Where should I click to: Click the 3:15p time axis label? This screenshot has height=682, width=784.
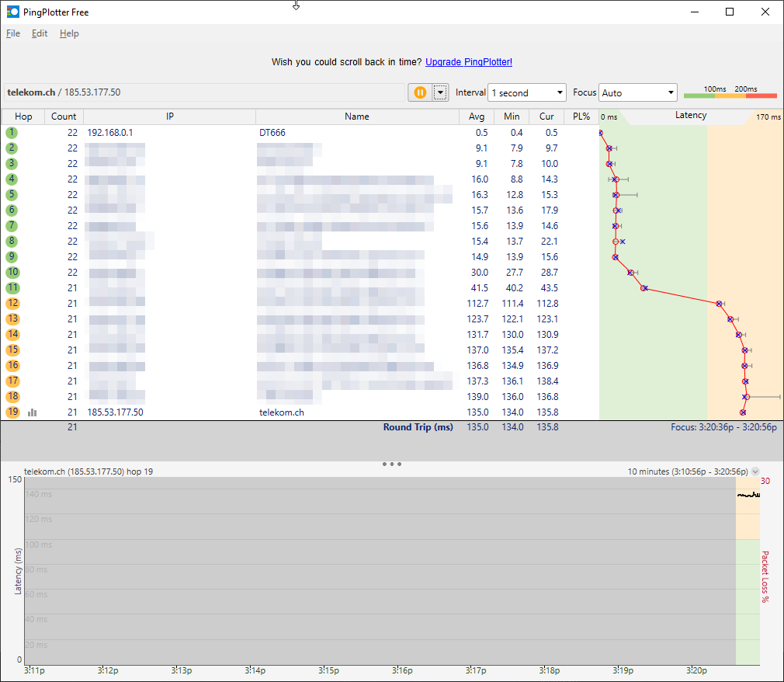pos(328,670)
